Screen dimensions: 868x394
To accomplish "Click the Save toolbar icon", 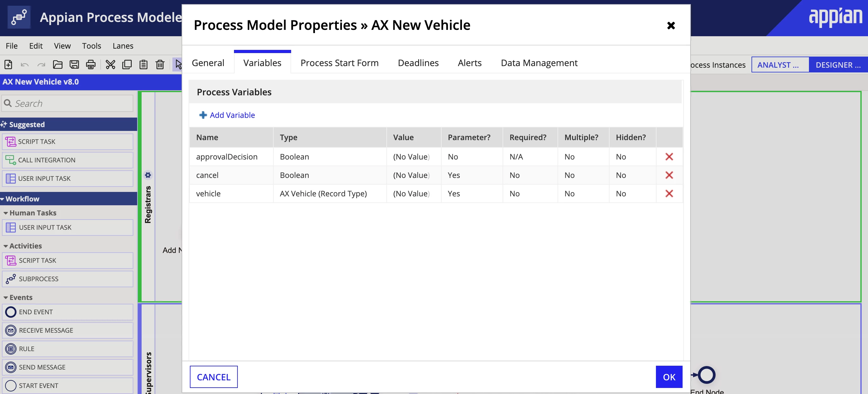I will (x=74, y=64).
